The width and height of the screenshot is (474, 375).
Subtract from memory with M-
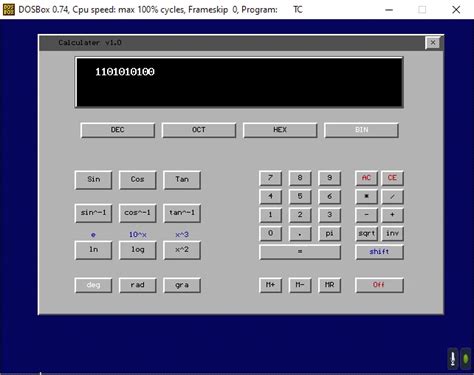pyautogui.click(x=300, y=285)
